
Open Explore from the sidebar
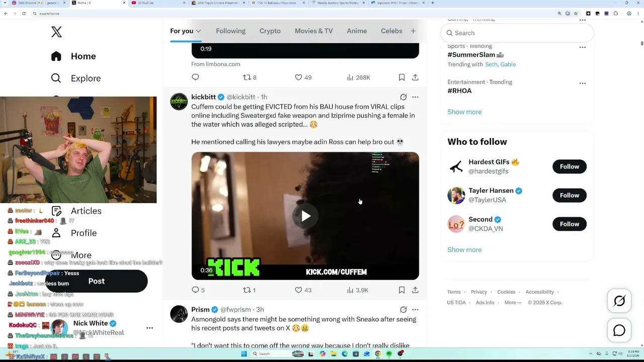coord(76,78)
